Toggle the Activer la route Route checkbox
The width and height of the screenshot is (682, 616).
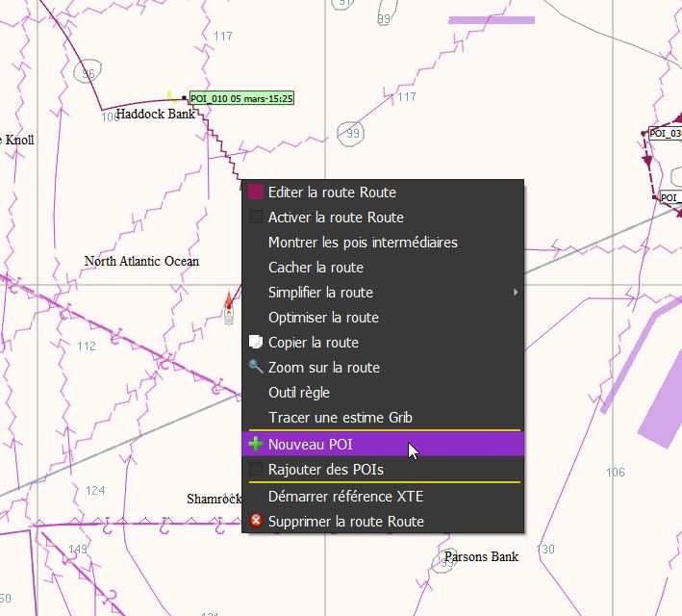tap(256, 218)
